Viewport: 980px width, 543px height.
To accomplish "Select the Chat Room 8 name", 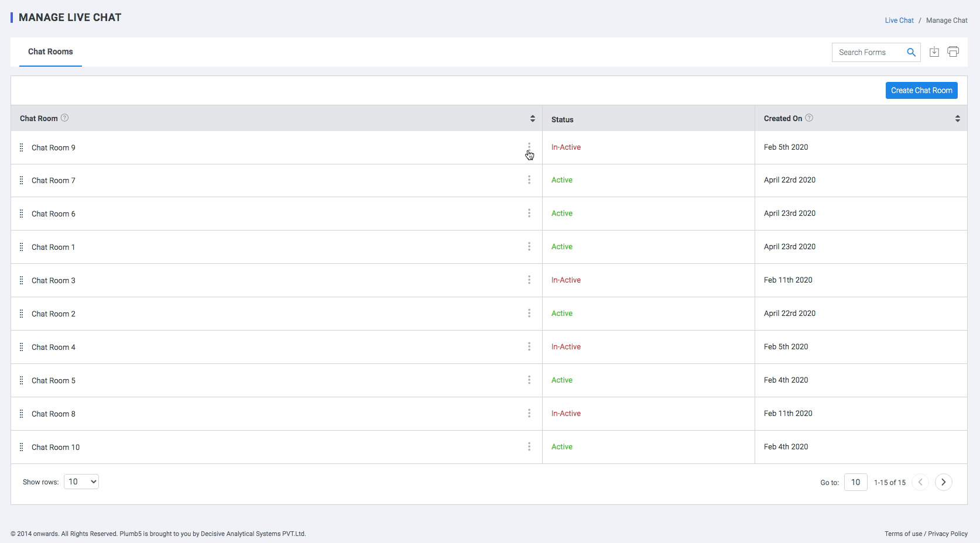I will (x=53, y=414).
